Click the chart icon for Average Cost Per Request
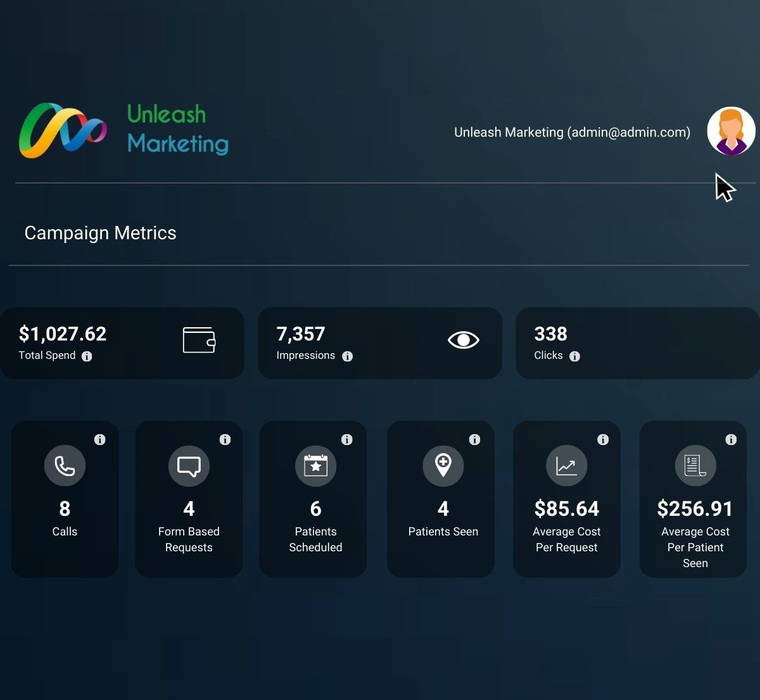The width and height of the screenshot is (760, 700). 566,466
